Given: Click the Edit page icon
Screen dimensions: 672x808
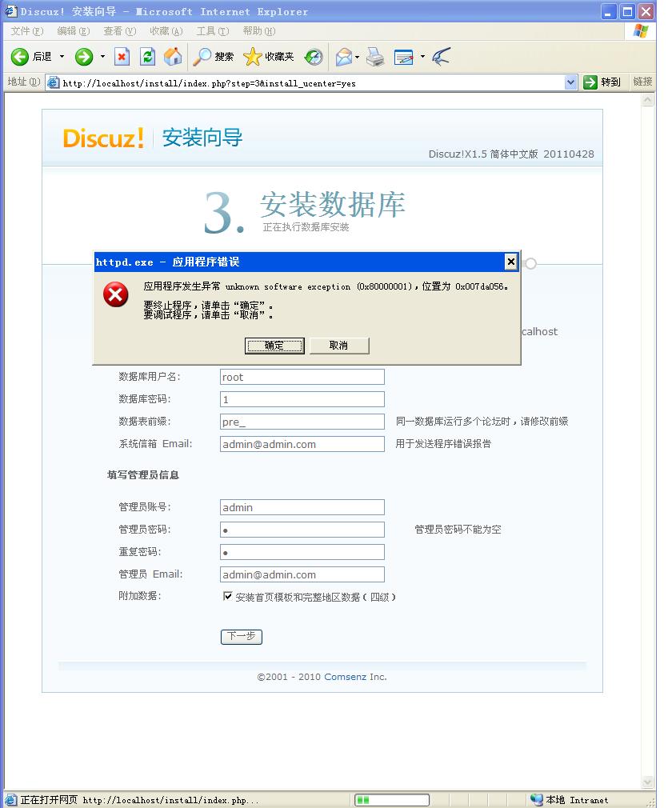Looking at the screenshot, I should [403, 57].
